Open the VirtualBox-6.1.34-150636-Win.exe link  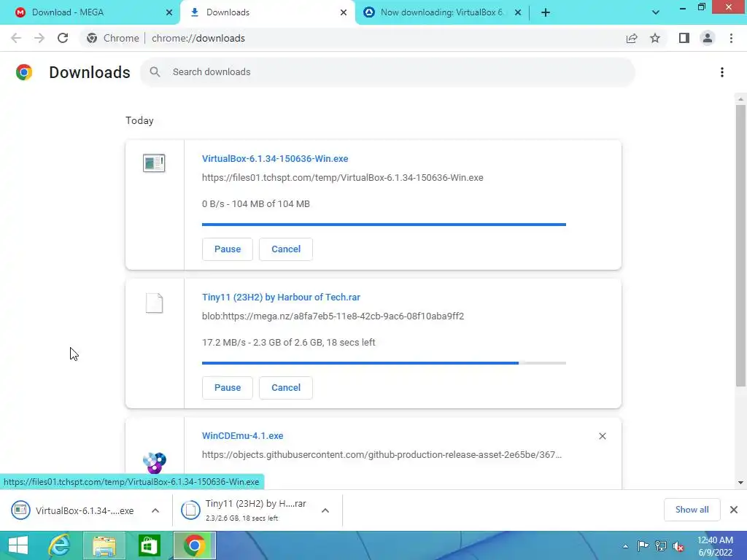pyautogui.click(x=275, y=158)
